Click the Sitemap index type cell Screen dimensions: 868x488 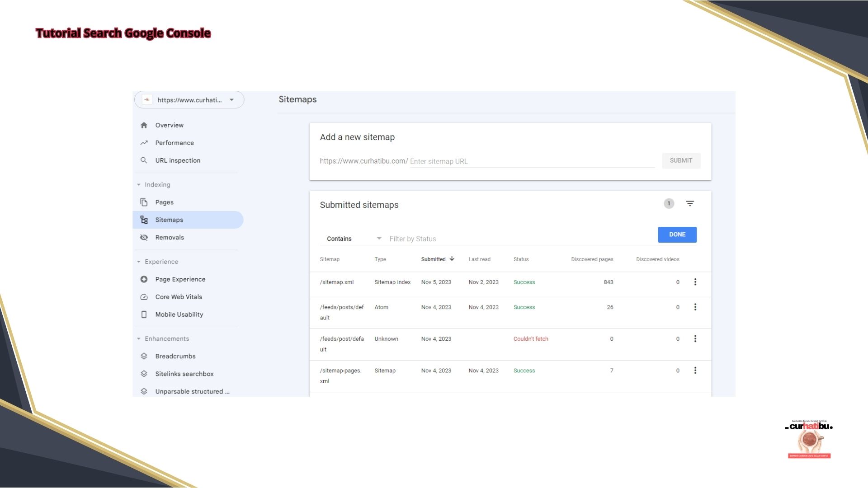pyautogui.click(x=392, y=282)
